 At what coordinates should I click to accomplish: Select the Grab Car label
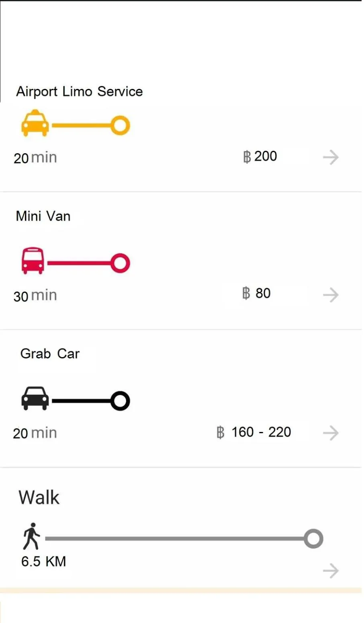pyautogui.click(x=50, y=354)
